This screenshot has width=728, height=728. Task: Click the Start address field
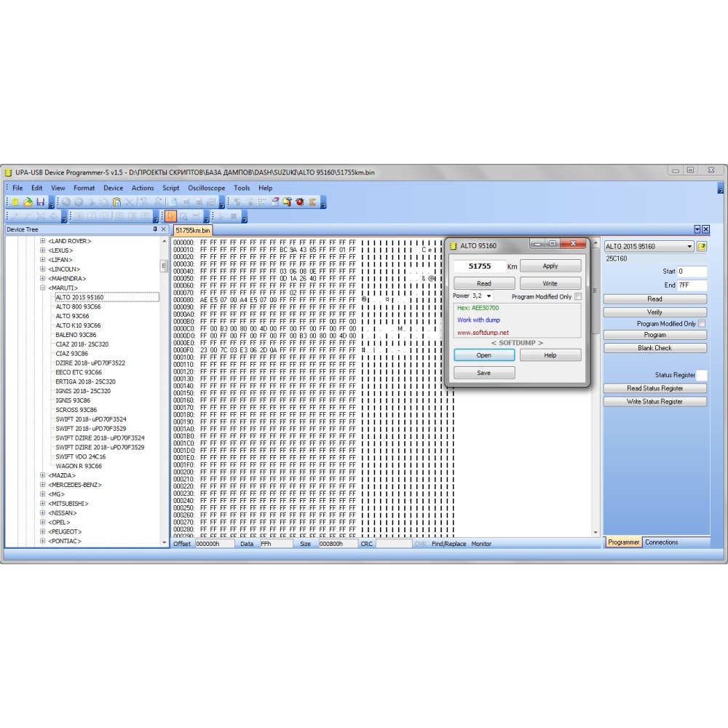(692, 271)
